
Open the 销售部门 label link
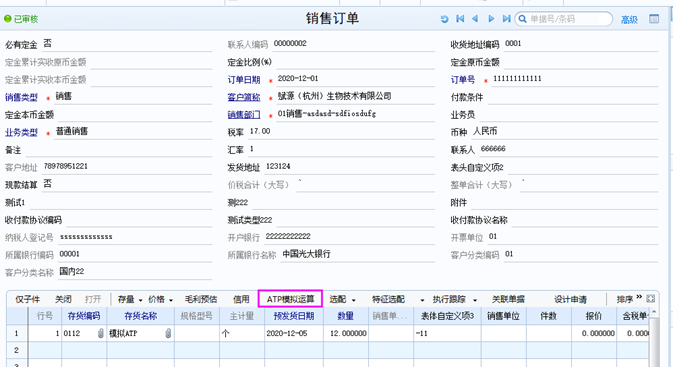[244, 115]
